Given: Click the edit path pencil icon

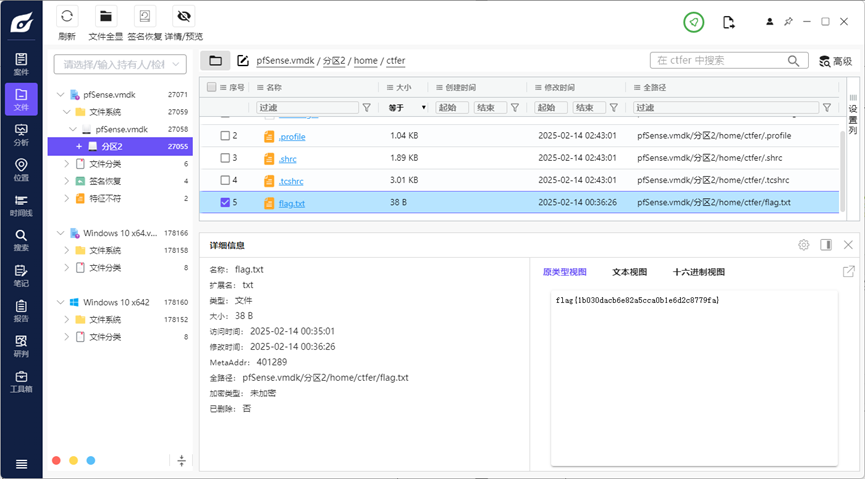Looking at the screenshot, I should click(x=243, y=61).
